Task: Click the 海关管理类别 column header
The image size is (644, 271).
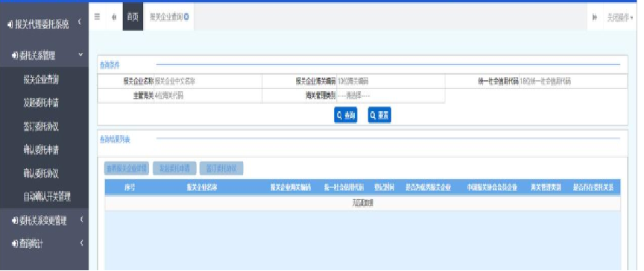Action: coord(546,188)
